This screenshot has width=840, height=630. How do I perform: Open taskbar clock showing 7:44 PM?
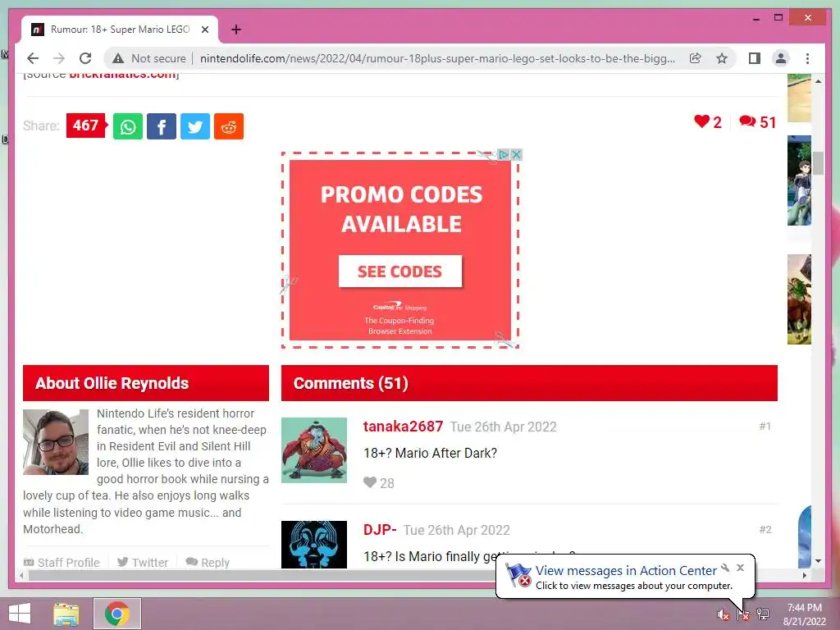pos(804,614)
